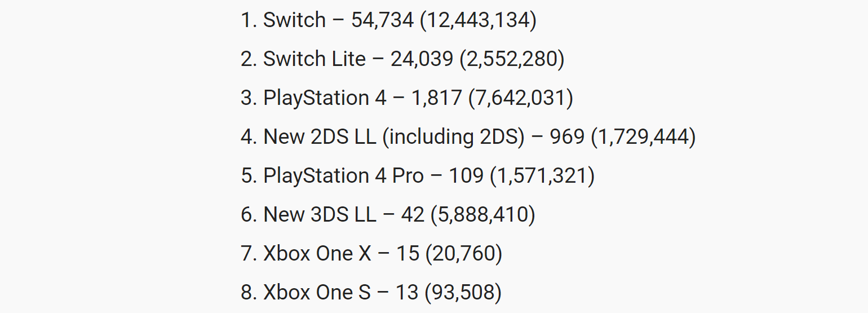The width and height of the screenshot is (868, 313).
Task: Select the Switch Lite name in item 2
Action: click(315, 59)
